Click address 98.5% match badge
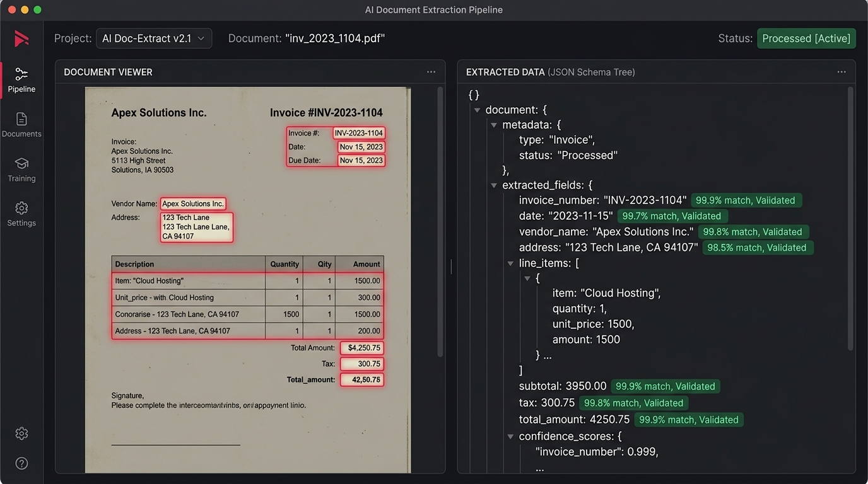 click(x=758, y=248)
